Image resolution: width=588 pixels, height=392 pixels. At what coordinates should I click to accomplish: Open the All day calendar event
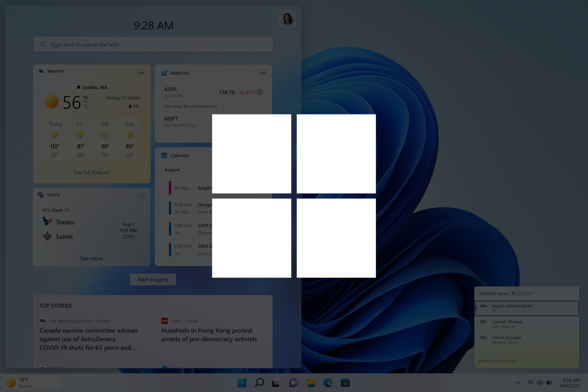coord(190,188)
